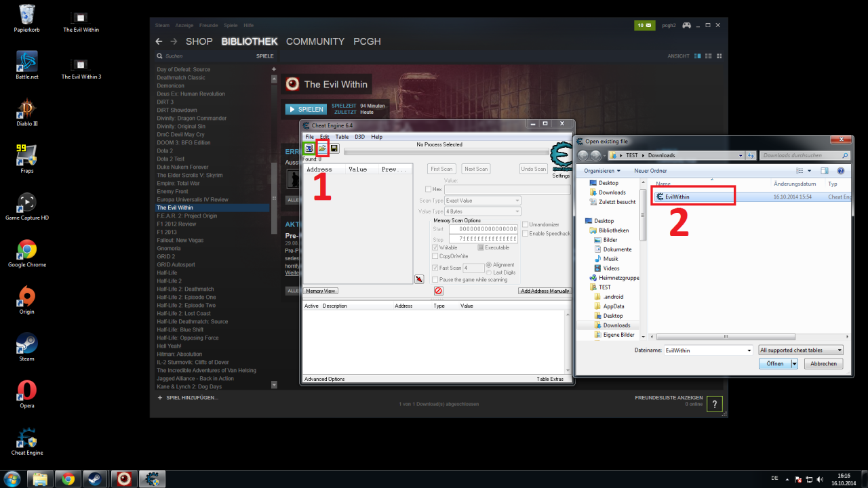Open Battle.net desktop shortcut
Image resolution: width=868 pixels, height=488 pixels.
[27, 65]
